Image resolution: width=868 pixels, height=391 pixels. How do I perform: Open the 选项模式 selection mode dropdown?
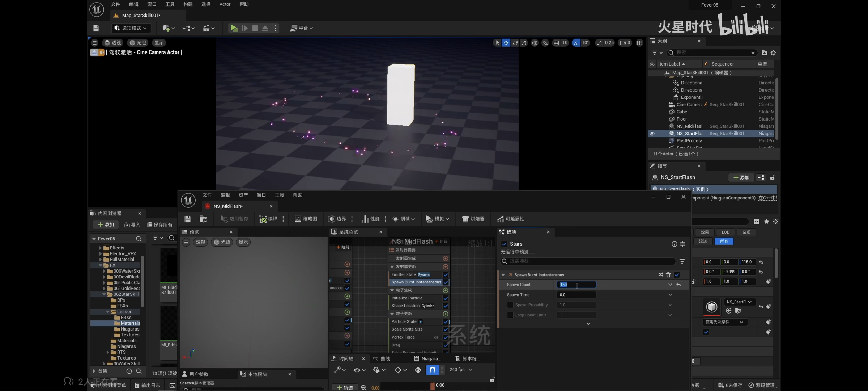(x=131, y=28)
